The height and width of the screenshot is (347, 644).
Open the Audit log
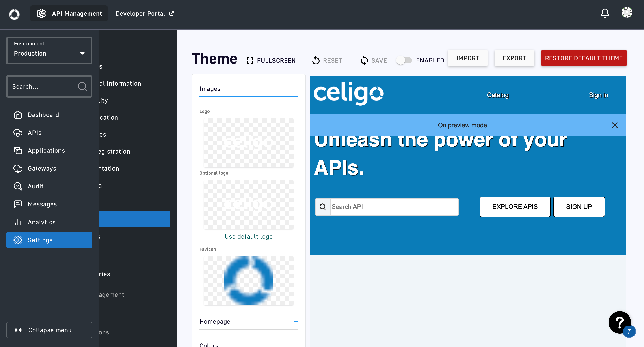pos(35,186)
